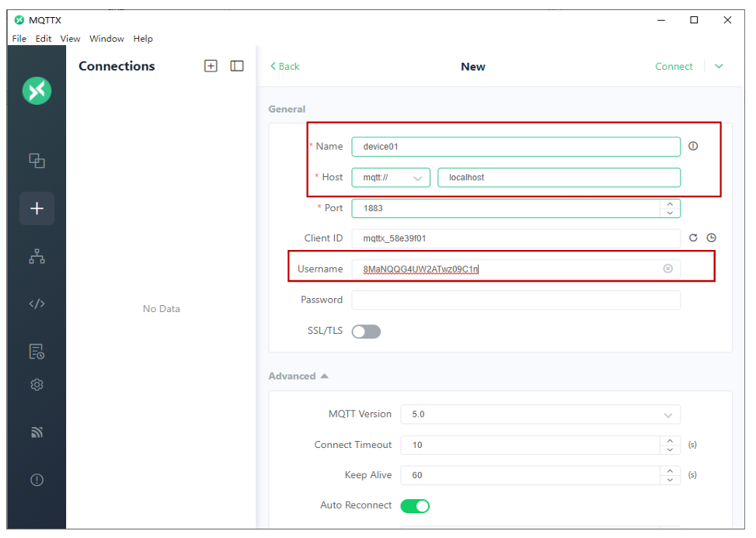The height and width of the screenshot is (538, 756).
Task: Close the MQTTX window
Action: [x=727, y=19]
